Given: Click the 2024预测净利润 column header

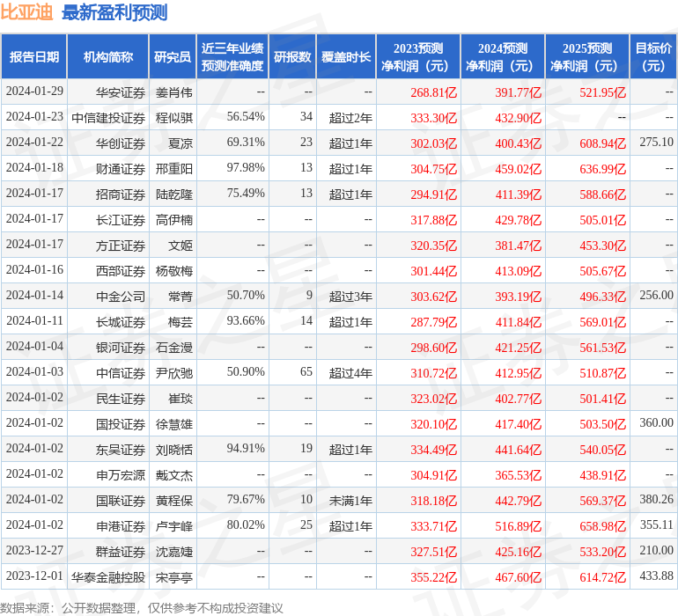Looking at the screenshot, I should pos(503,57).
